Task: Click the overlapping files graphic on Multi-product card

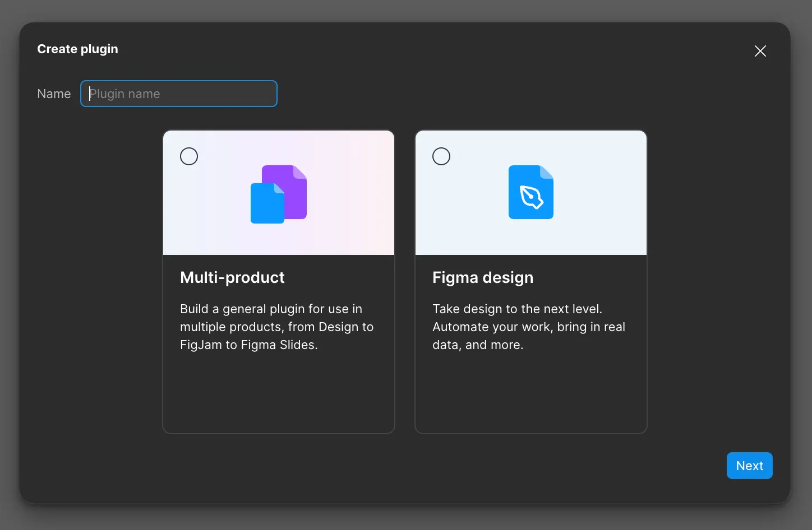Action: pyautogui.click(x=278, y=193)
